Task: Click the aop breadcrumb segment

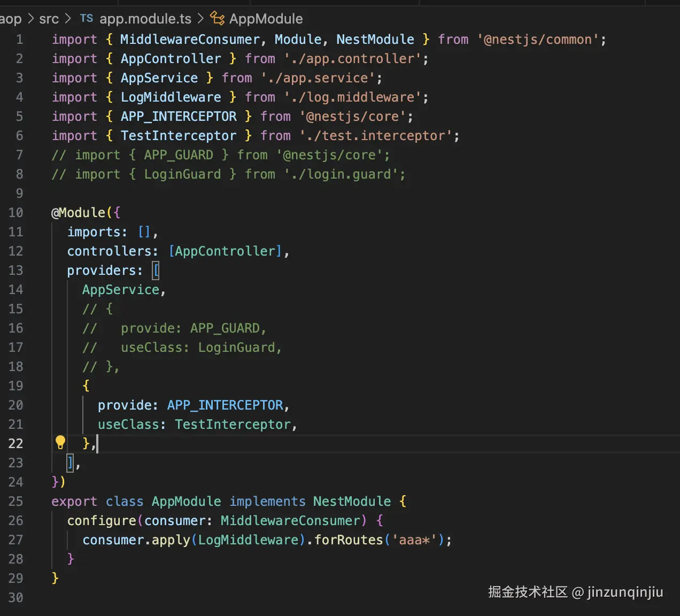Action: click(11, 19)
